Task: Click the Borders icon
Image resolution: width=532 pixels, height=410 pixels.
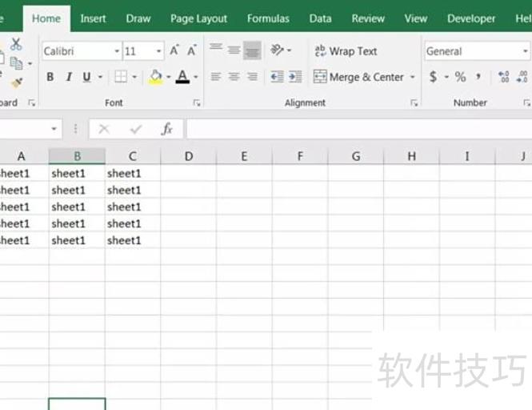Action: (120, 77)
